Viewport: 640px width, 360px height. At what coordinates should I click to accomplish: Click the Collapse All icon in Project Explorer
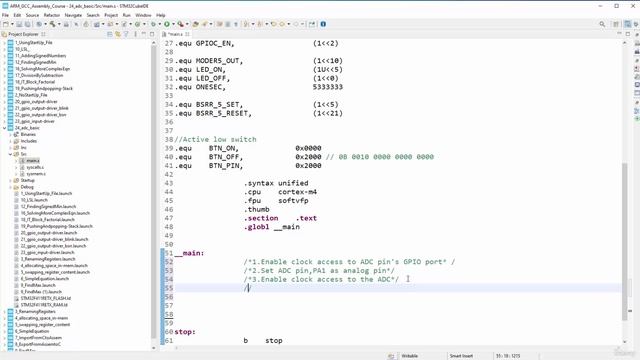pos(109,34)
